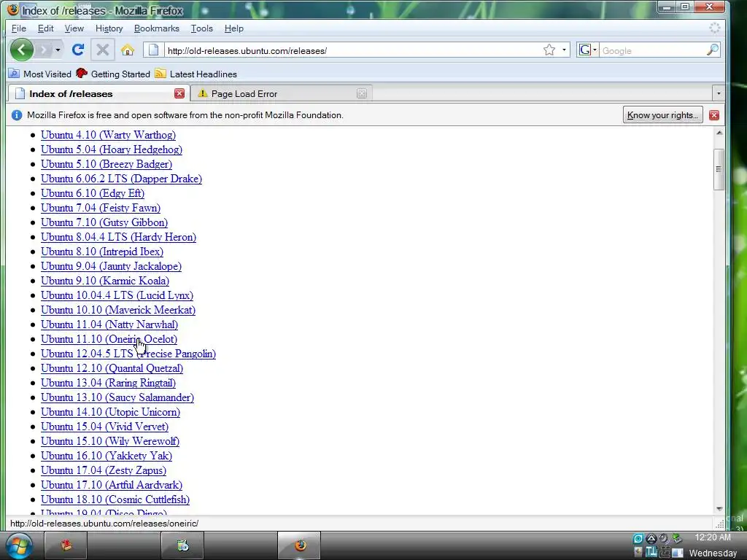Open the Help menu
Image resolution: width=747 pixels, height=560 pixels.
[x=234, y=28]
